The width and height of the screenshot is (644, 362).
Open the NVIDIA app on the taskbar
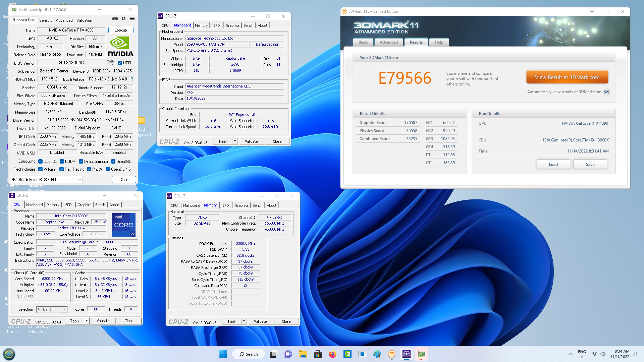(x=347, y=354)
